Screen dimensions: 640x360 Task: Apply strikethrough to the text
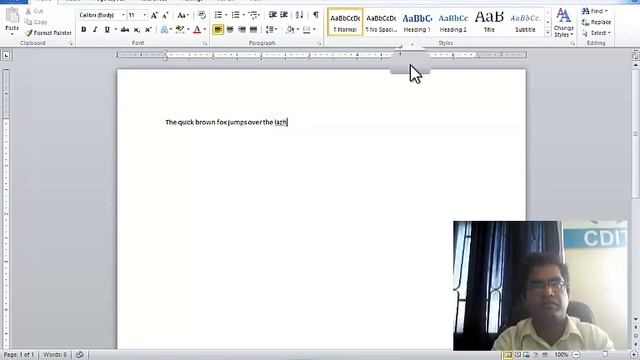click(125, 29)
